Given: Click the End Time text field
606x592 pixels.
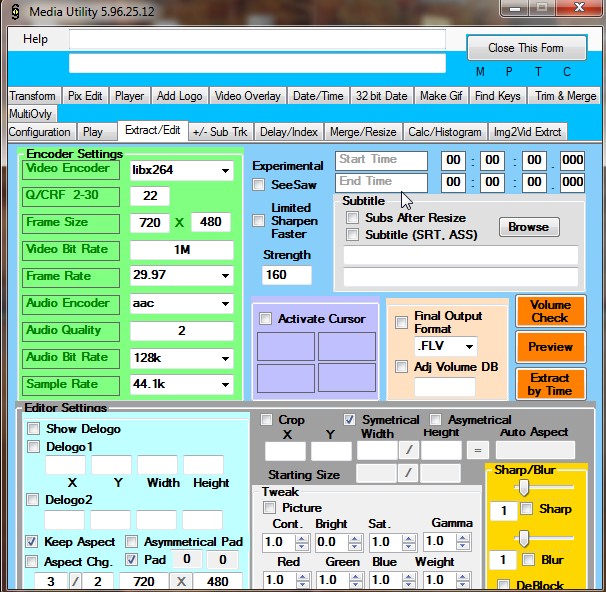Looking at the screenshot, I should [x=382, y=182].
